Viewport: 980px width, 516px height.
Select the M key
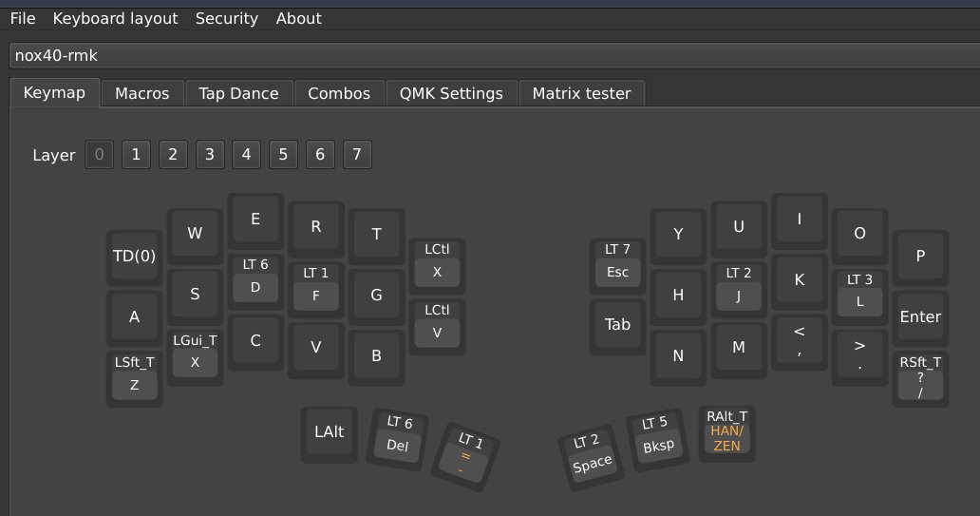pos(740,350)
